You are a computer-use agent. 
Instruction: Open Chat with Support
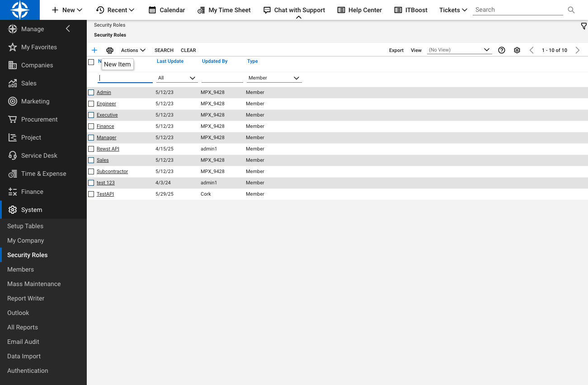(x=294, y=10)
